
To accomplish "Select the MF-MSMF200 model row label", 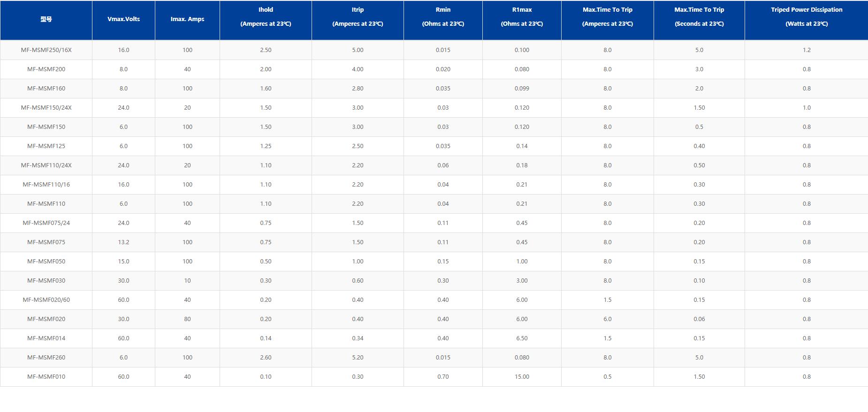I will 46,69.
